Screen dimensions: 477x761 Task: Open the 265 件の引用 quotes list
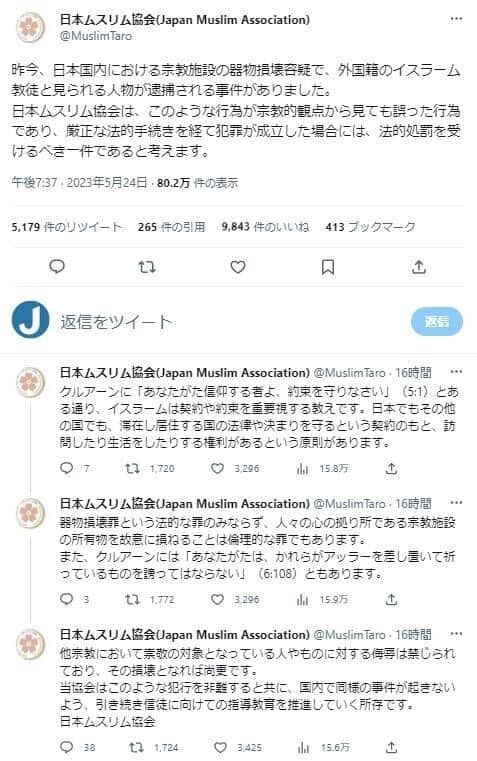171,227
